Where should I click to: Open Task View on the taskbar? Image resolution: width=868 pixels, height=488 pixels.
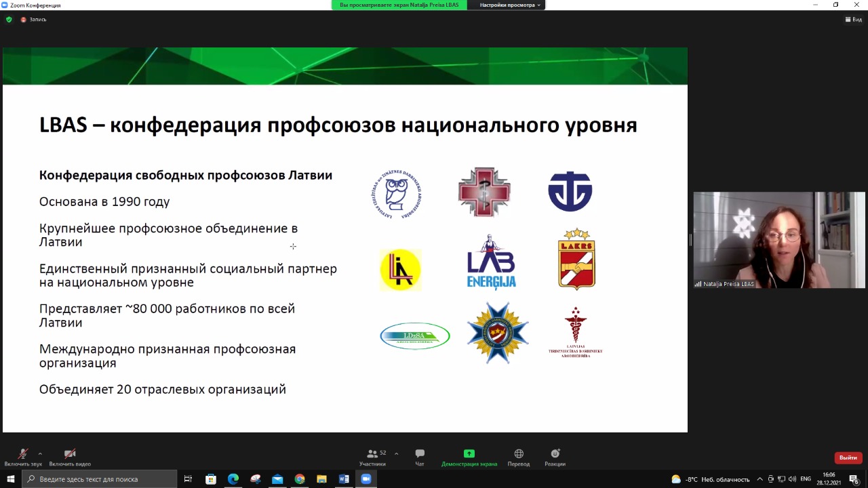(189, 479)
